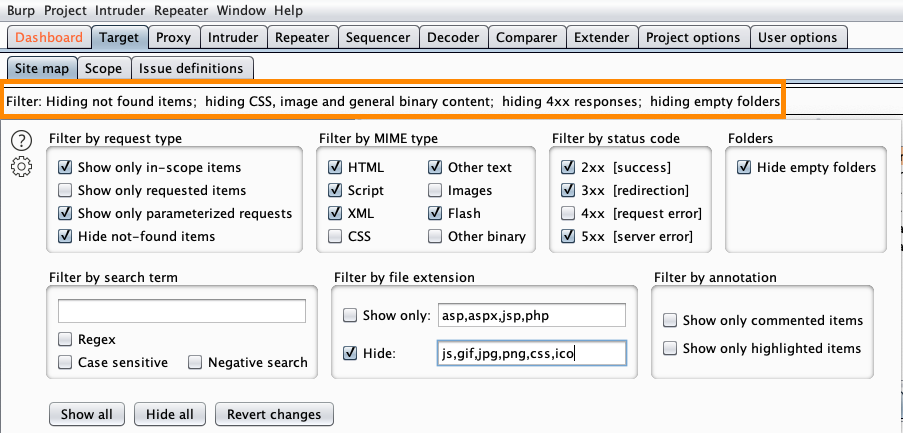Enable the Other binary MIME checkbox
This screenshot has height=433, width=903.
(x=435, y=236)
